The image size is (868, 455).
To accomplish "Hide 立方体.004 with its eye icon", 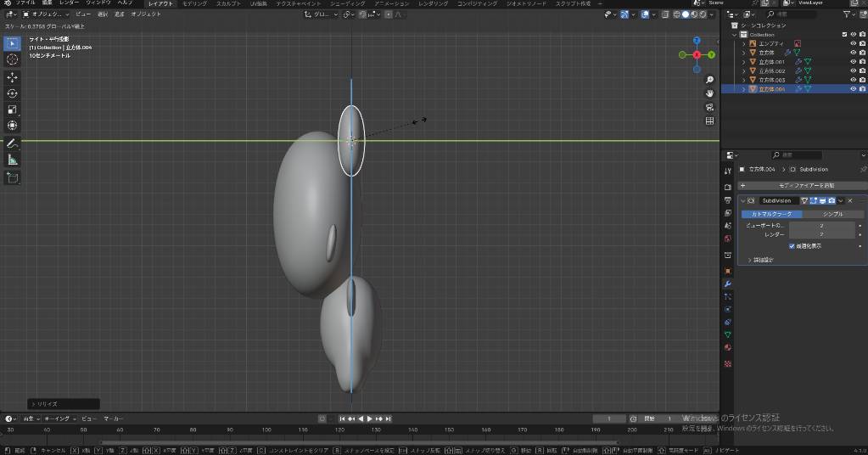I will pos(853,89).
